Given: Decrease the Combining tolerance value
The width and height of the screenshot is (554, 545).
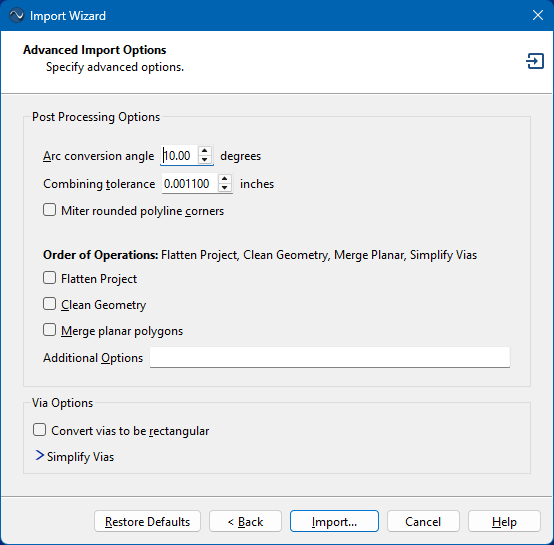Looking at the screenshot, I should click(x=225, y=188).
